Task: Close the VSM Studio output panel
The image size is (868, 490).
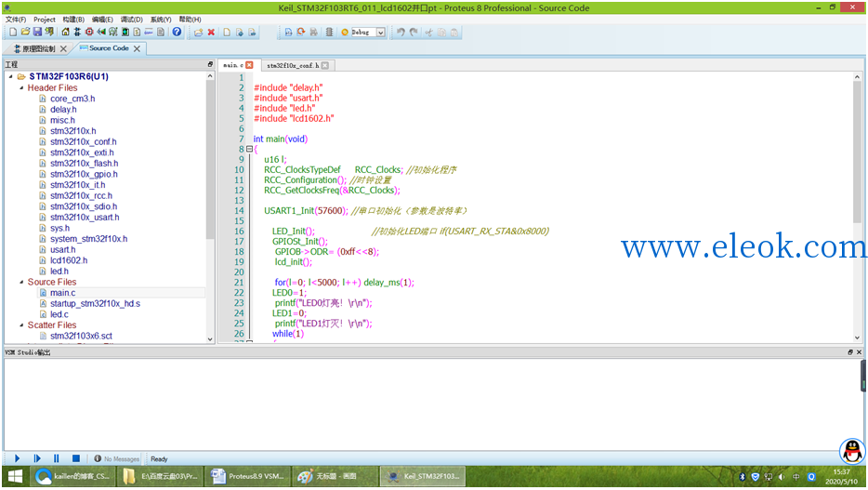Action: pyautogui.click(x=859, y=352)
